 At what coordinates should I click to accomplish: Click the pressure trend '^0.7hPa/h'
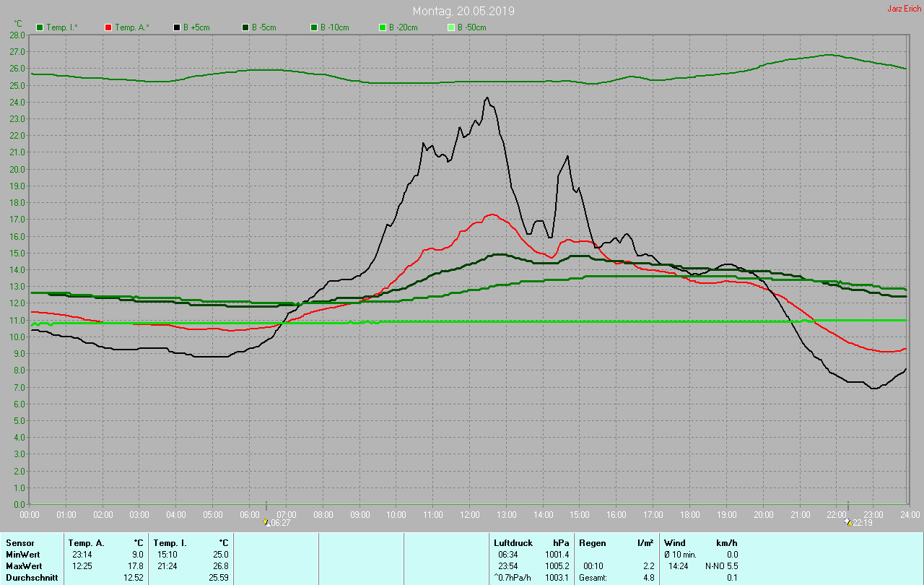pyautogui.click(x=513, y=577)
